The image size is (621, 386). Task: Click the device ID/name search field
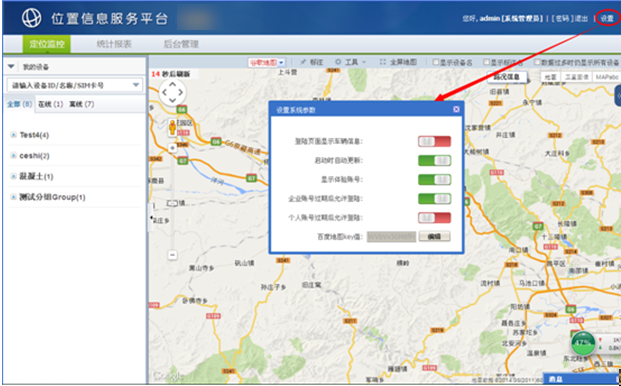[x=75, y=85]
